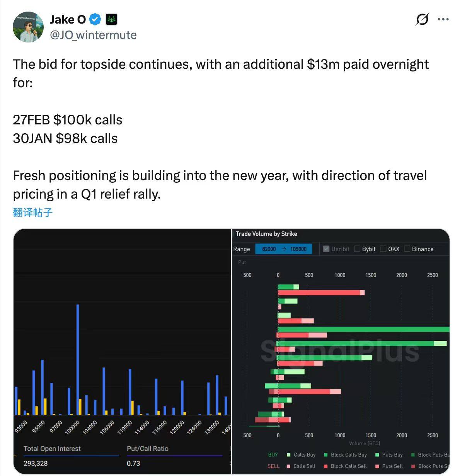The image size is (460, 476).
Task: Enable the Bybit checkbox
Action: [x=357, y=249]
